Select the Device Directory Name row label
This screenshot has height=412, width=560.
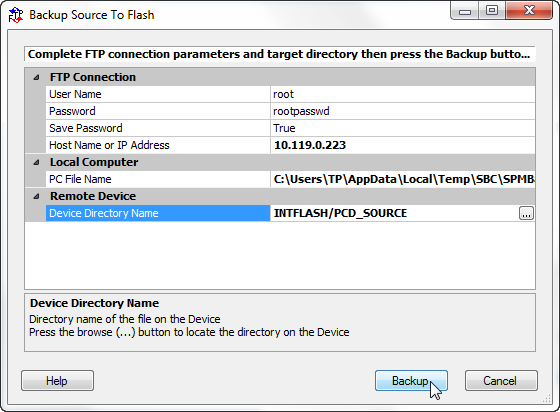[x=158, y=213]
